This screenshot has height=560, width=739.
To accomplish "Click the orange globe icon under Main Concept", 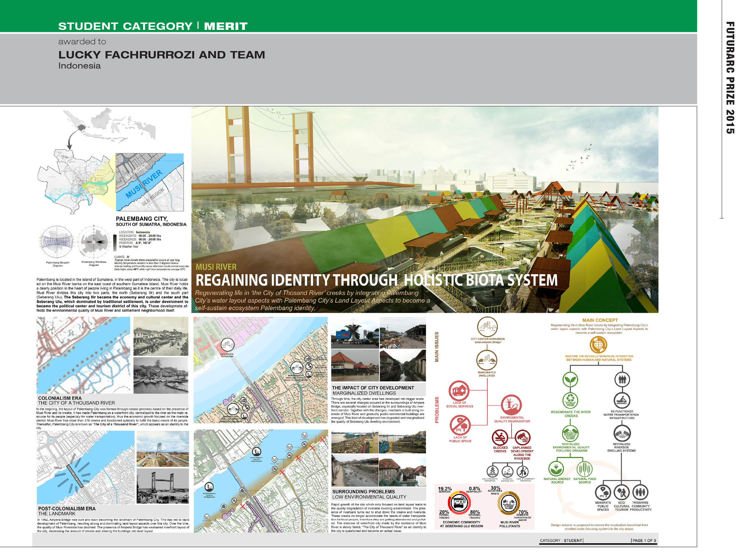I will coord(599,345).
